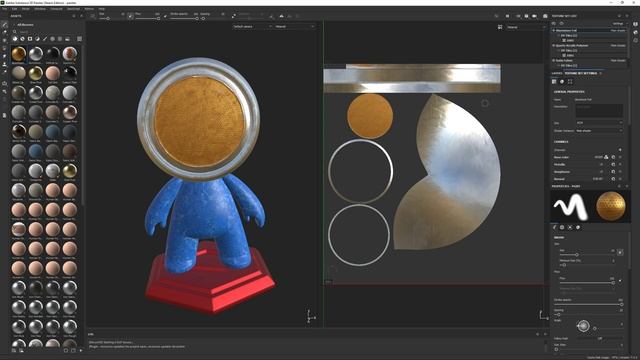Filter assets by Materials
The image size is (640, 360).
(15, 39)
